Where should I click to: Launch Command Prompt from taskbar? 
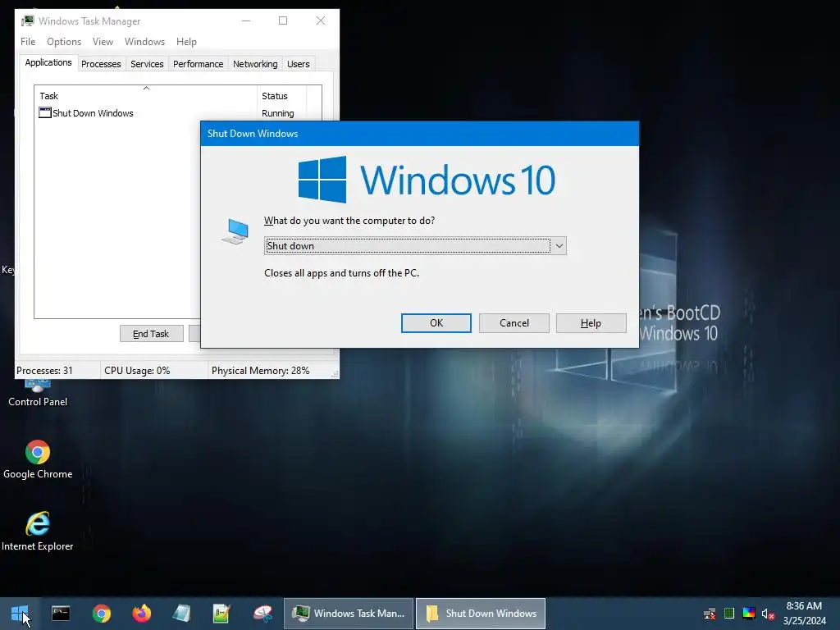[61, 614]
